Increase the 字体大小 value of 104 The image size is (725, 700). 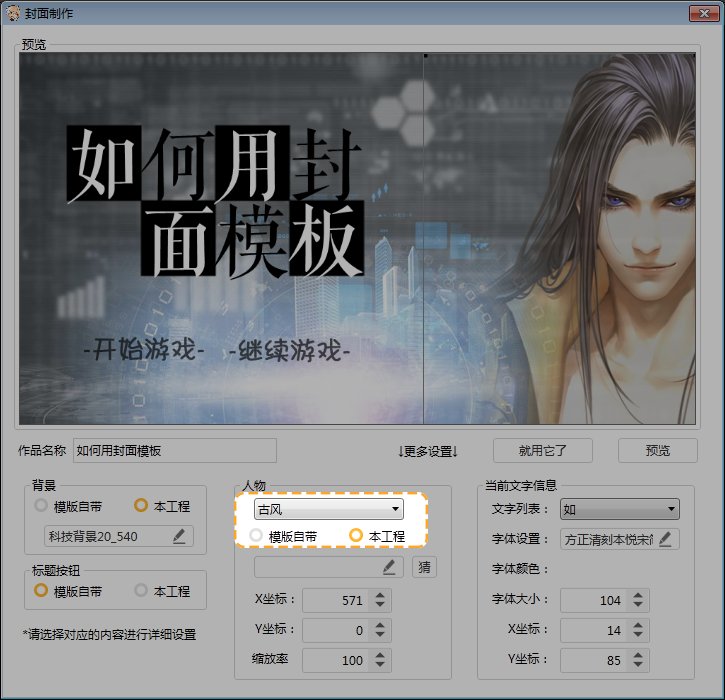pyautogui.click(x=638, y=596)
